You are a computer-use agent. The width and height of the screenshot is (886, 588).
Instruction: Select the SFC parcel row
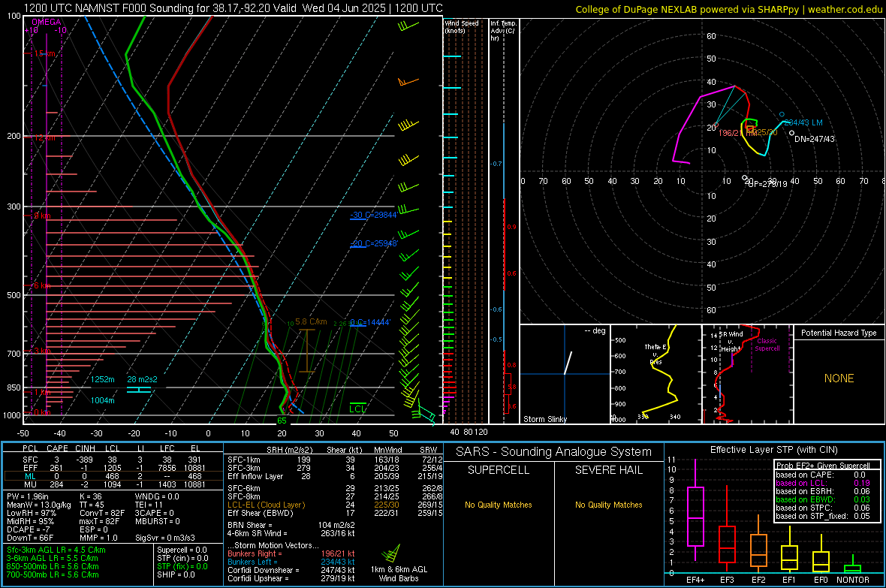click(113, 460)
